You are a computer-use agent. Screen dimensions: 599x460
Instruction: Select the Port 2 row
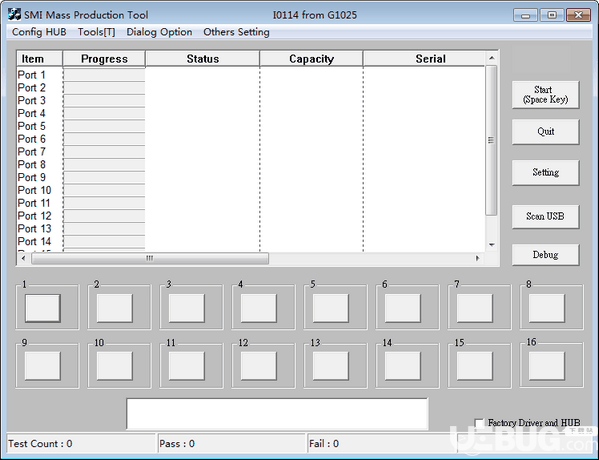coord(251,88)
